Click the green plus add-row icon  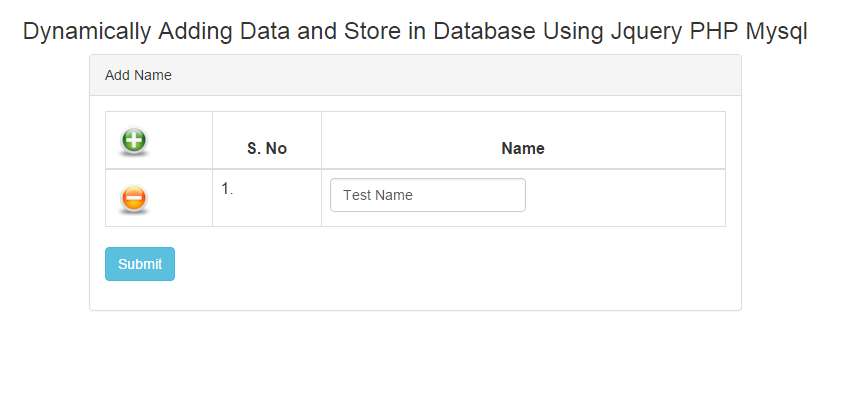click(x=134, y=140)
